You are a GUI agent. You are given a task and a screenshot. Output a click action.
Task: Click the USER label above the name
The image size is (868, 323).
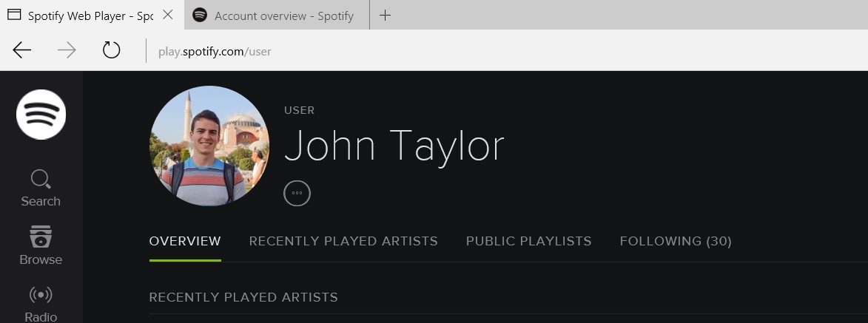tap(300, 110)
